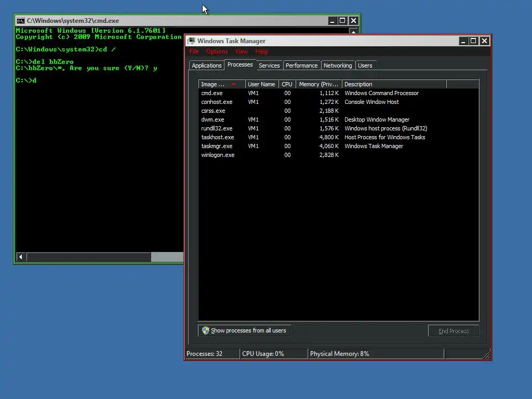Select the dwm.exe process row
Viewport: 532px width, 399px height.
[338, 119]
